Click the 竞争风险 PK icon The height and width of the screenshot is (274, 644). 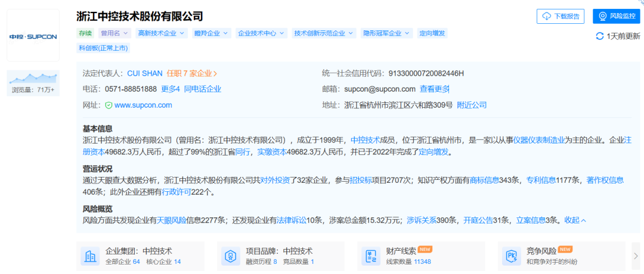pos(512,256)
